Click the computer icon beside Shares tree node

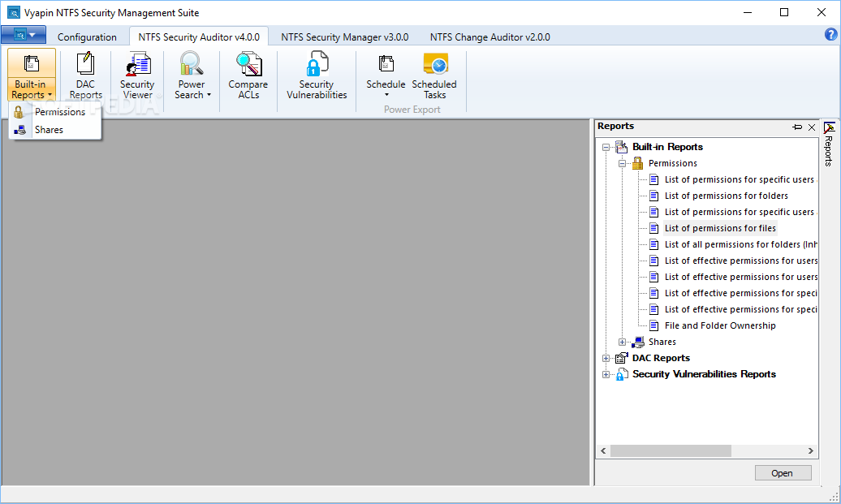pos(637,342)
